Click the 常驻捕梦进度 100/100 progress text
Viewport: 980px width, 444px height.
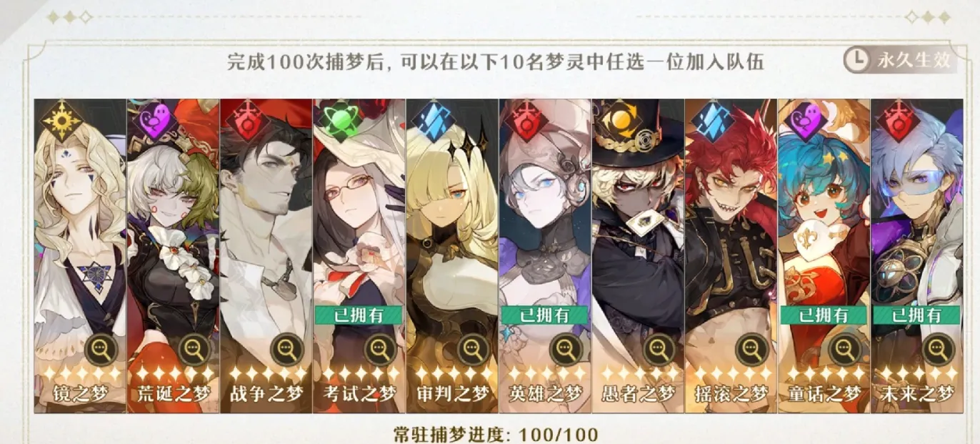496,433
